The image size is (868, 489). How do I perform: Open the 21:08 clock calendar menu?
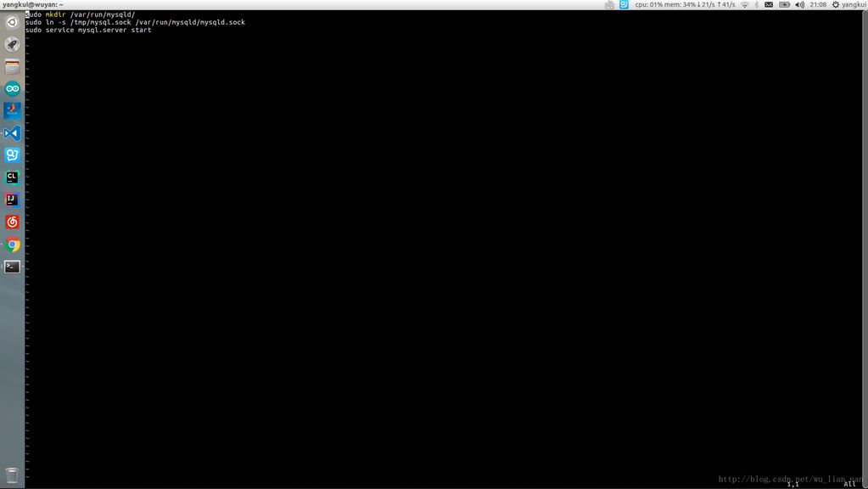pyautogui.click(x=818, y=4)
